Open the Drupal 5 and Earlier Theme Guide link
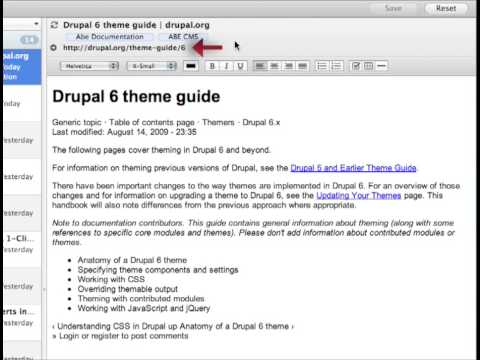This screenshot has width=480, height=360. (353, 168)
